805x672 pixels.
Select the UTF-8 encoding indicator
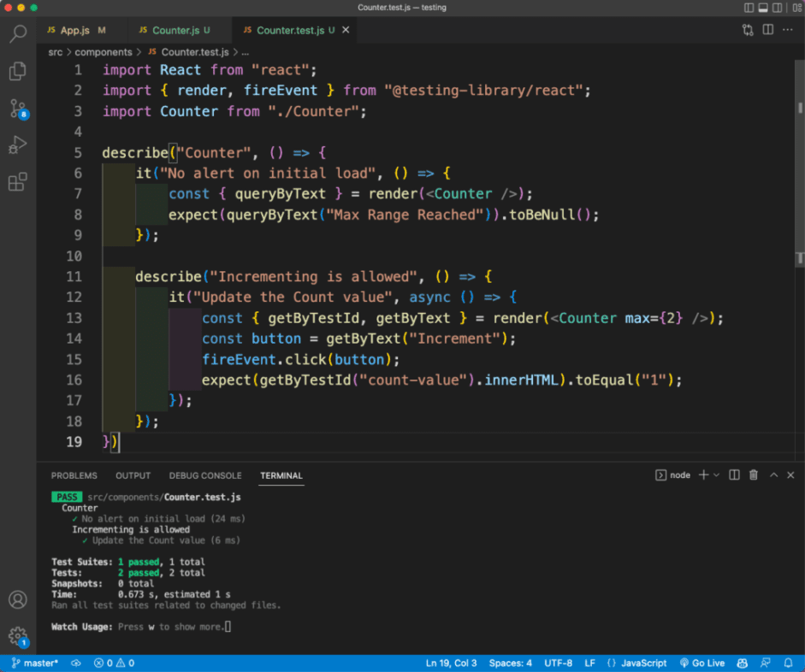click(558, 663)
